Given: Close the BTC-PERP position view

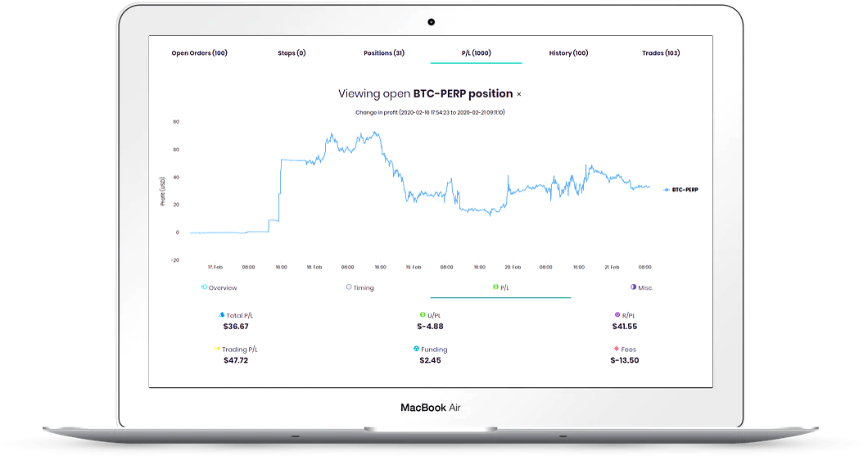Looking at the screenshot, I should tap(518, 95).
